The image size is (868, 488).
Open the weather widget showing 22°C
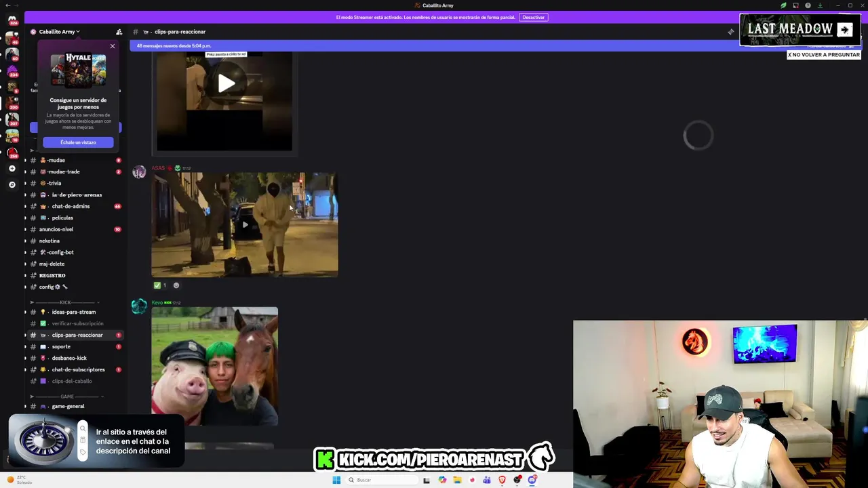[19, 480]
